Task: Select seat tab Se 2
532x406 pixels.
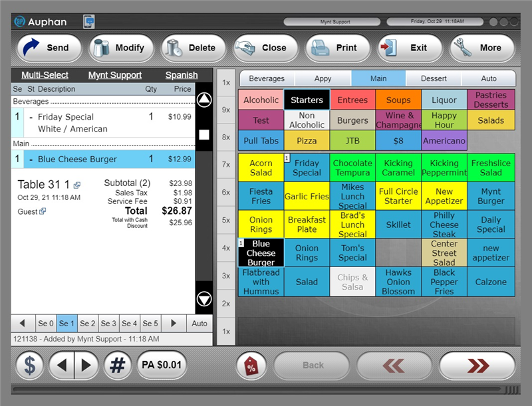Action: (x=87, y=323)
